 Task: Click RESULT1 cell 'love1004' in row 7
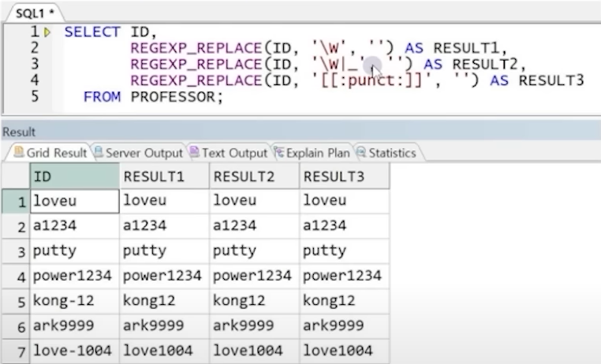tap(164, 351)
